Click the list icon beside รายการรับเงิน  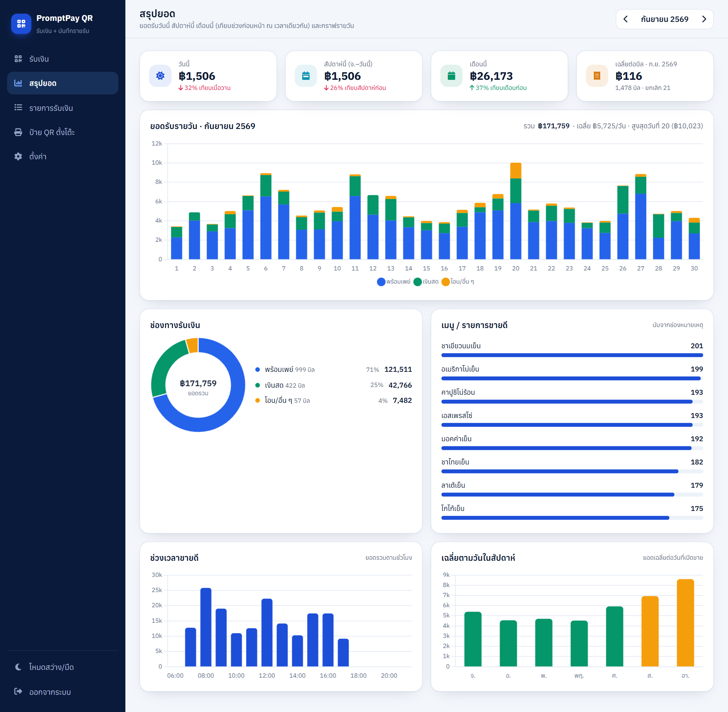click(x=18, y=108)
